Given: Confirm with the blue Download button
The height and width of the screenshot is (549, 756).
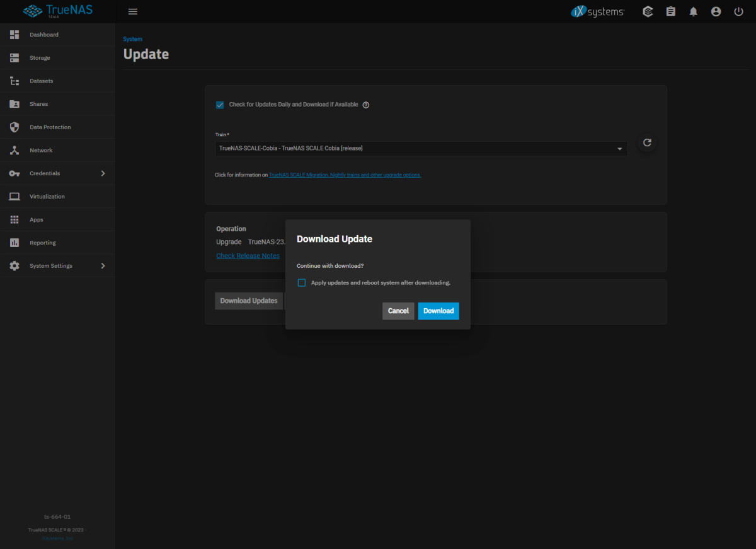Looking at the screenshot, I should (x=438, y=311).
